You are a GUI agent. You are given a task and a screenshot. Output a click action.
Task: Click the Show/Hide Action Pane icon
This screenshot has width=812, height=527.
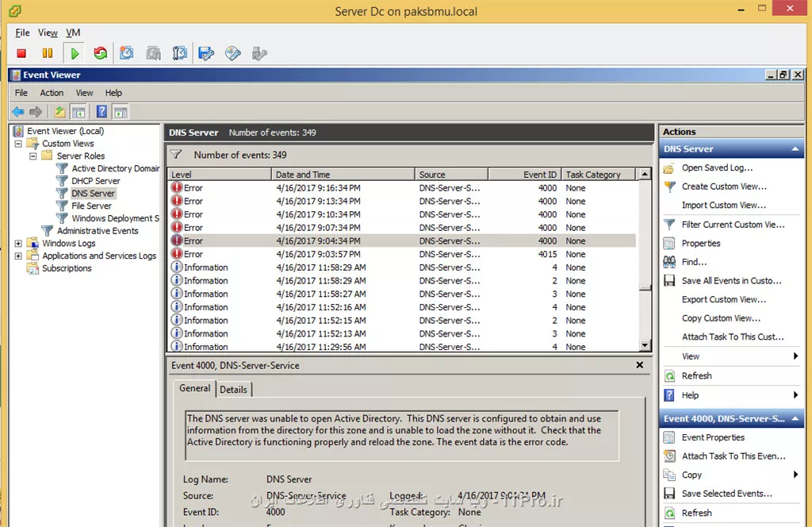pyautogui.click(x=121, y=111)
